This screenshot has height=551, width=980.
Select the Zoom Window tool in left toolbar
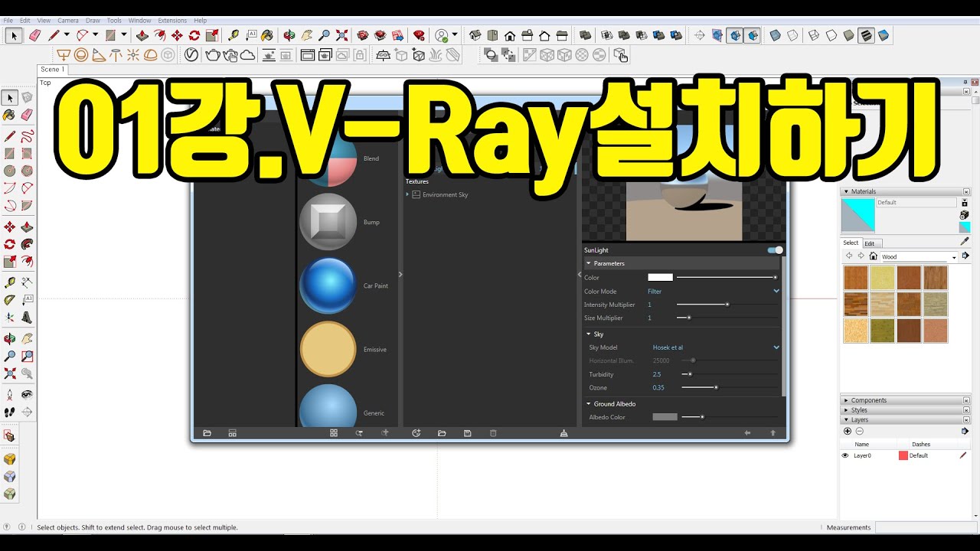pos(28,356)
